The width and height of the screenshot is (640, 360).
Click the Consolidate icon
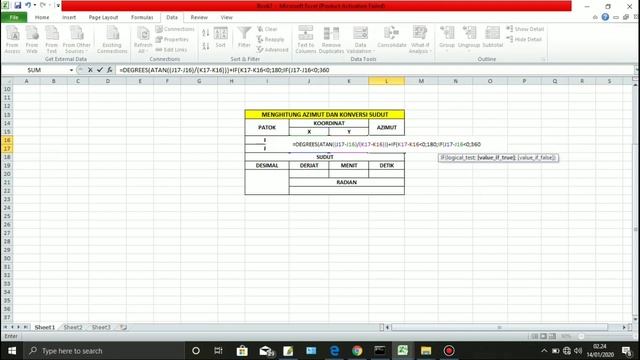tap(391, 38)
